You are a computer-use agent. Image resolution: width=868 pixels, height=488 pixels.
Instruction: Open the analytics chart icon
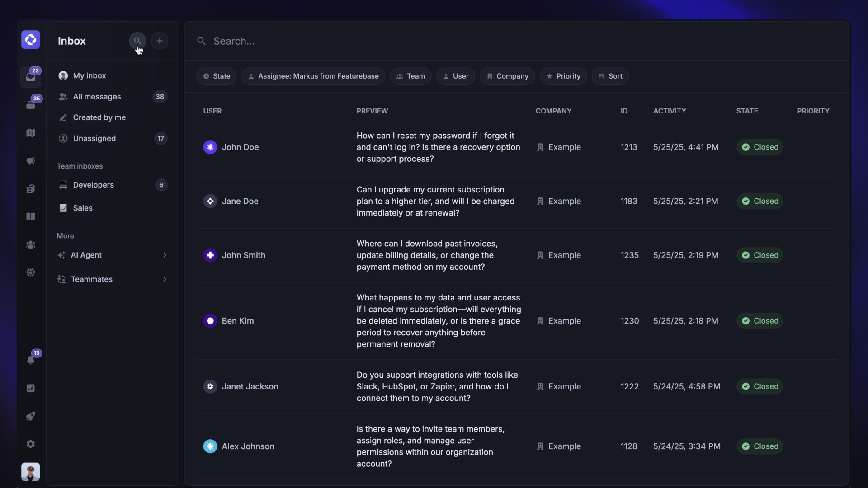(31, 388)
